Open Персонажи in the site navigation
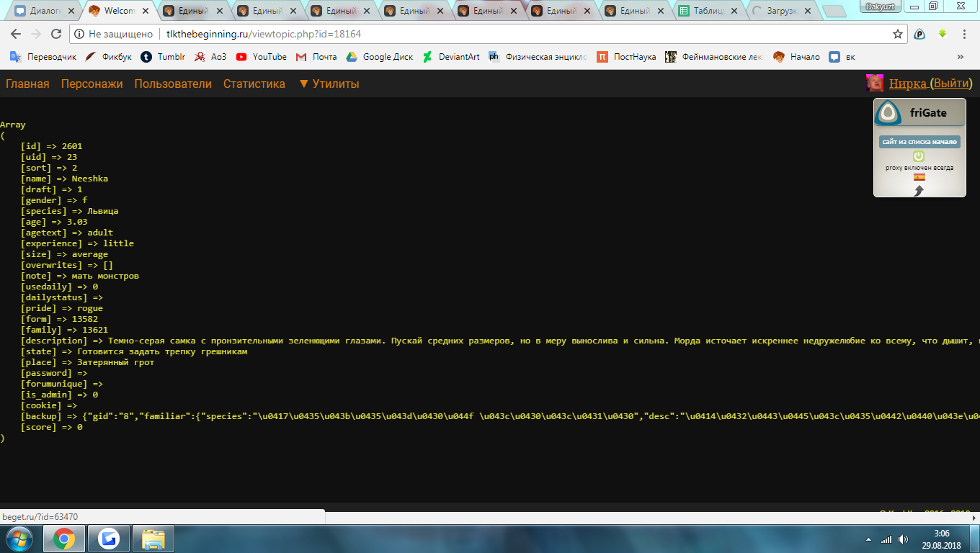This screenshot has height=553, width=980. tap(92, 84)
